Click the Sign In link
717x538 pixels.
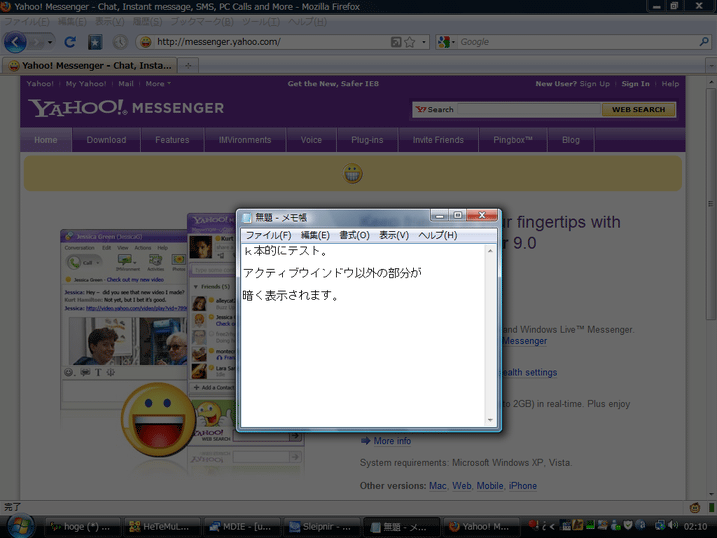tap(635, 84)
